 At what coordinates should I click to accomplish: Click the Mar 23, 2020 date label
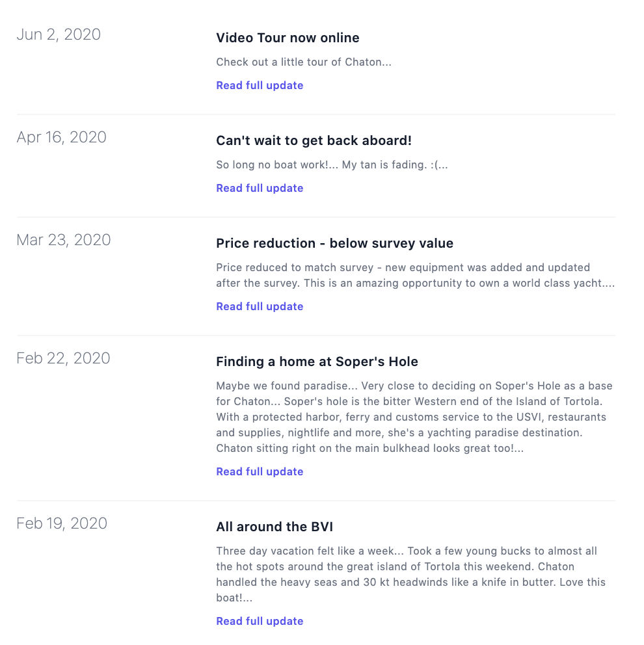click(x=63, y=240)
